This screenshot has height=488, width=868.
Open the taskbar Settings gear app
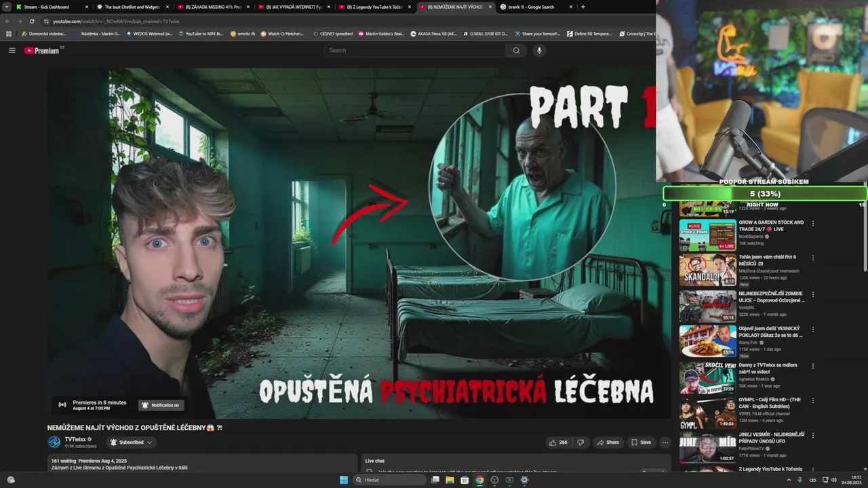pos(524,480)
